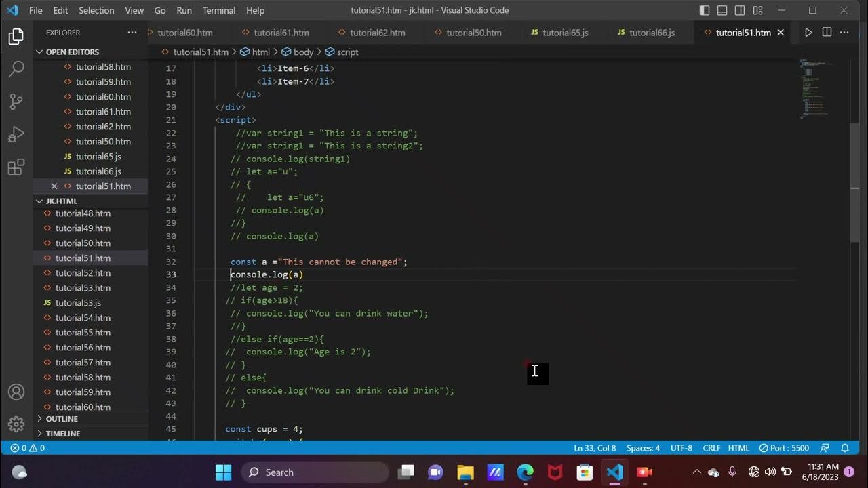The image size is (868, 488).
Task: Click Port : 5500 Live Server indicator
Action: (784, 448)
